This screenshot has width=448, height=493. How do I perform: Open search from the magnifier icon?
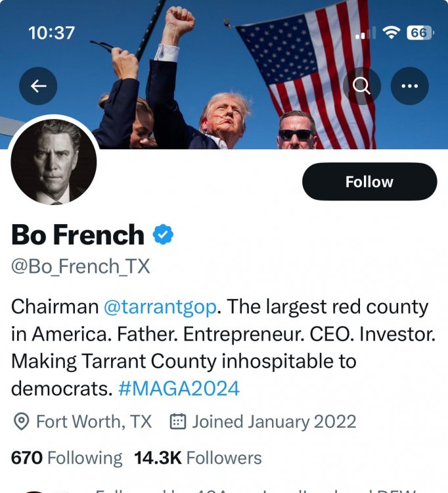click(362, 86)
